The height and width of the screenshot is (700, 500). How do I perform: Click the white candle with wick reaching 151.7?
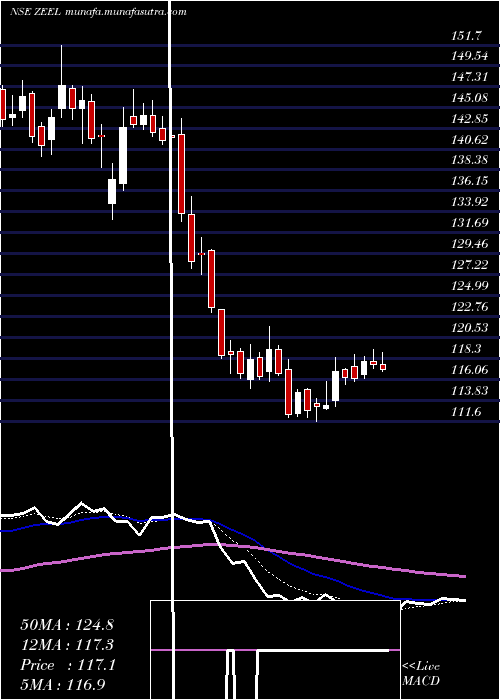pyautogui.click(x=62, y=96)
